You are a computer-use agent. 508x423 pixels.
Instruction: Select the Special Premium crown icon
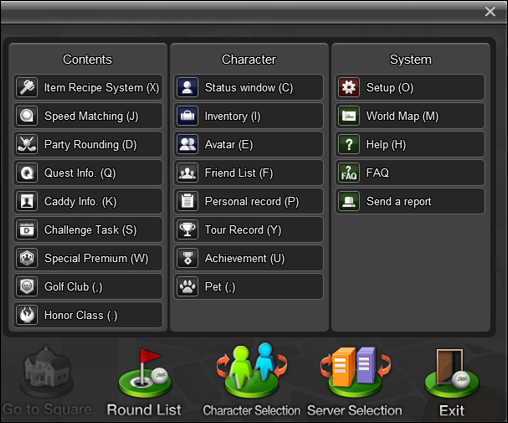(x=27, y=258)
